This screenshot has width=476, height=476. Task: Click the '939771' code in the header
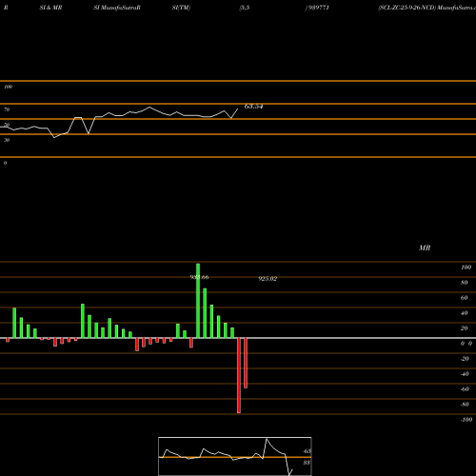[318, 8]
